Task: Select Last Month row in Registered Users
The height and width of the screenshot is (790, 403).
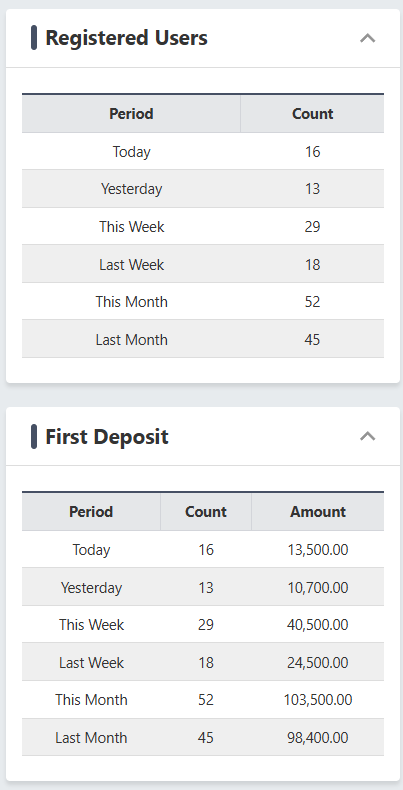Action: [x=203, y=339]
